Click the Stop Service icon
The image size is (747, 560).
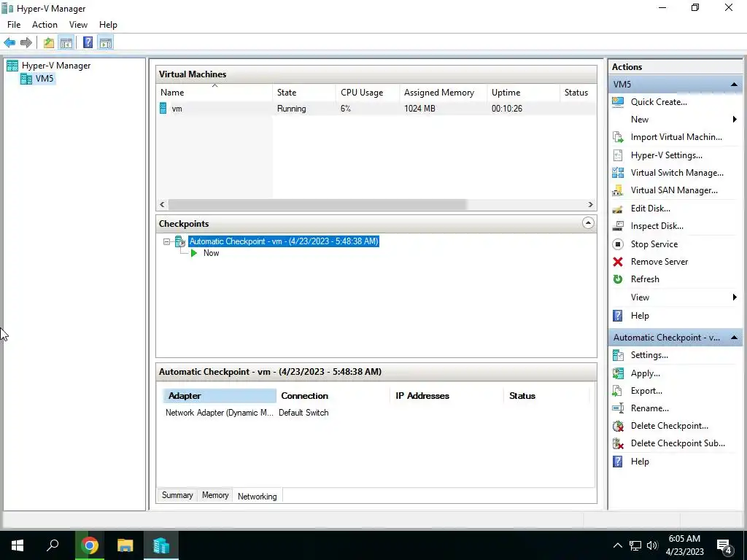618,244
